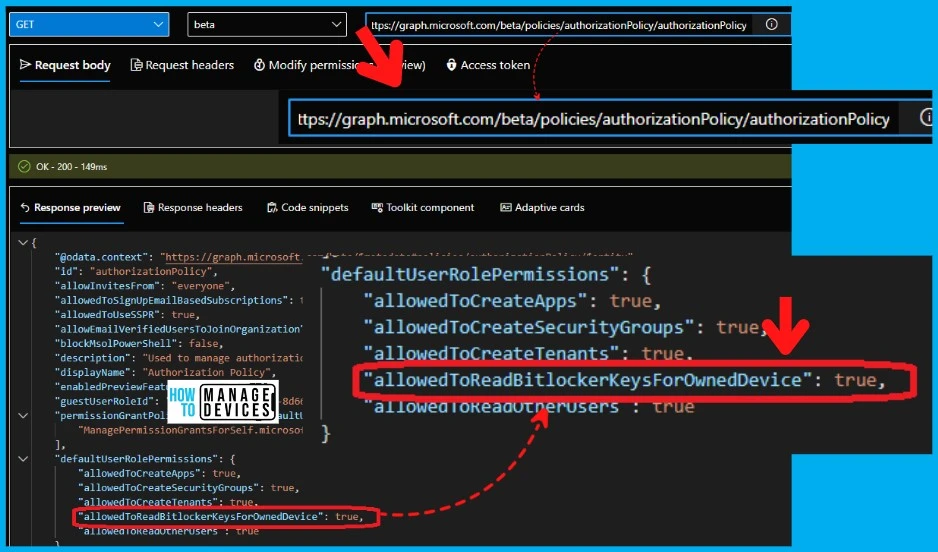
Task: Click small allowedToReadBitlockerKeysForOwnedDevice line
Action: pos(221,516)
